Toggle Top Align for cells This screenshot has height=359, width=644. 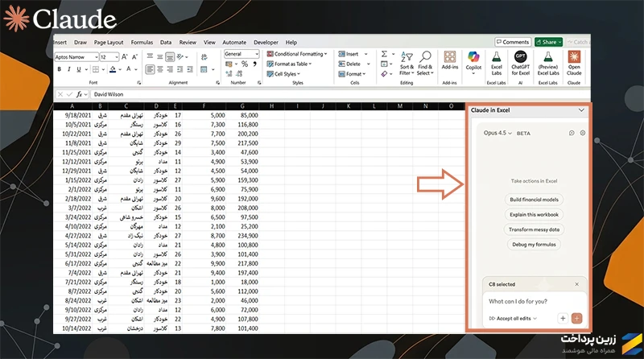pos(150,56)
